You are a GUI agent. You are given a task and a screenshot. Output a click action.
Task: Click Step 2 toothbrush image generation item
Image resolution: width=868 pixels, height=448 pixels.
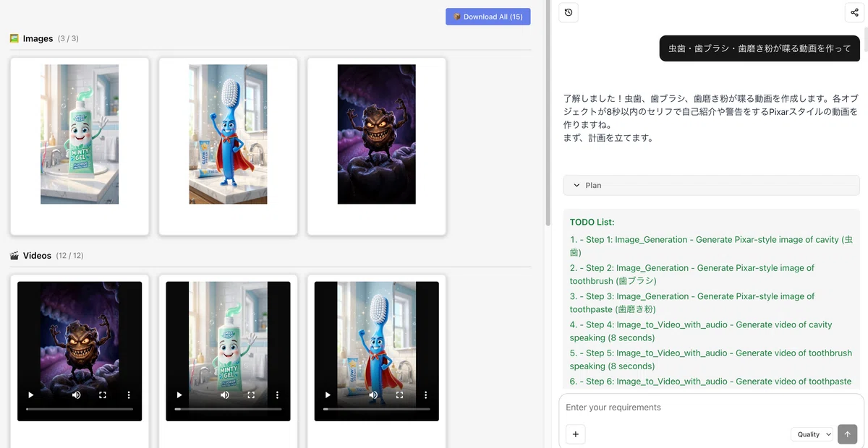[692, 274]
